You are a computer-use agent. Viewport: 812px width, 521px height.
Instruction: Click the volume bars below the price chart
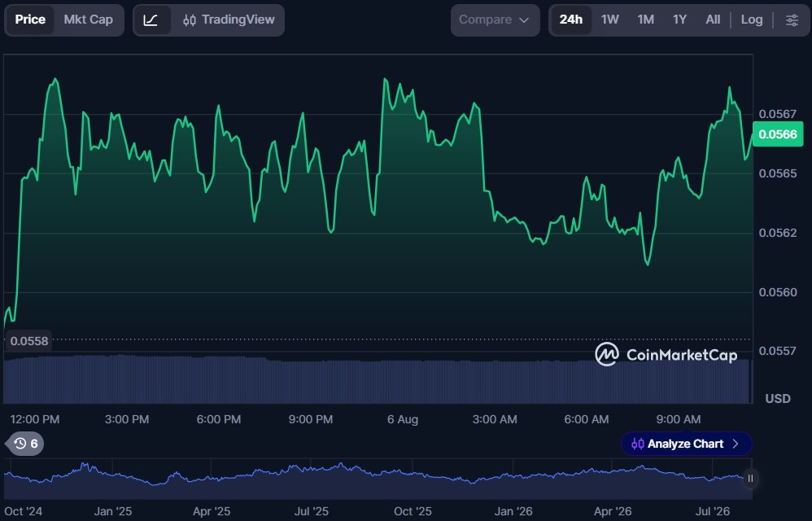tap(377, 379)
